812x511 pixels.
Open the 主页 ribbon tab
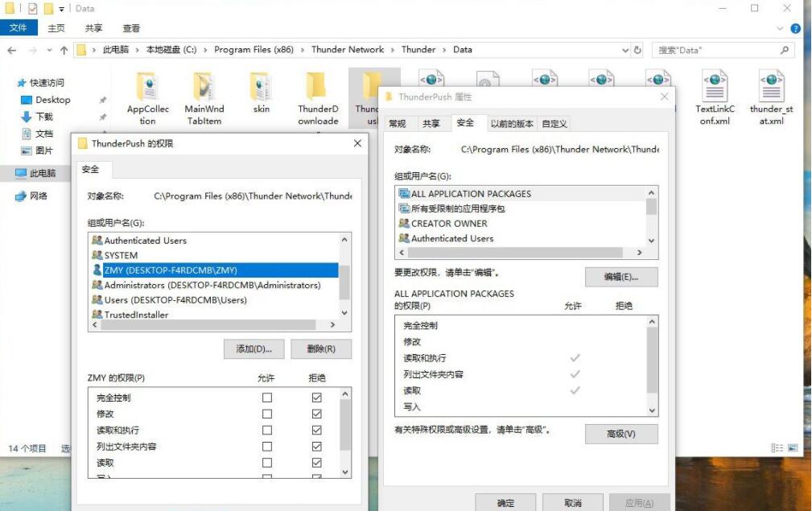(56, 28)
